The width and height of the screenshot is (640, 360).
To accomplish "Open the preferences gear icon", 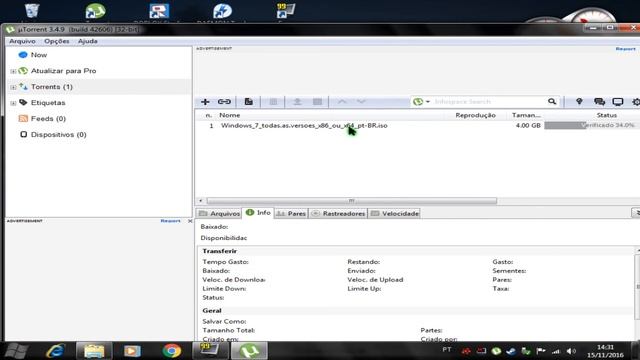I will (x=636, y=102).
